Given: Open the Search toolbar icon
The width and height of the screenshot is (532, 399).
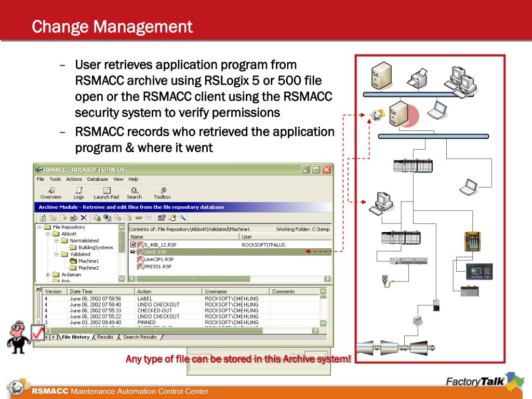Looking at the screenshot, I should [135, 193].
